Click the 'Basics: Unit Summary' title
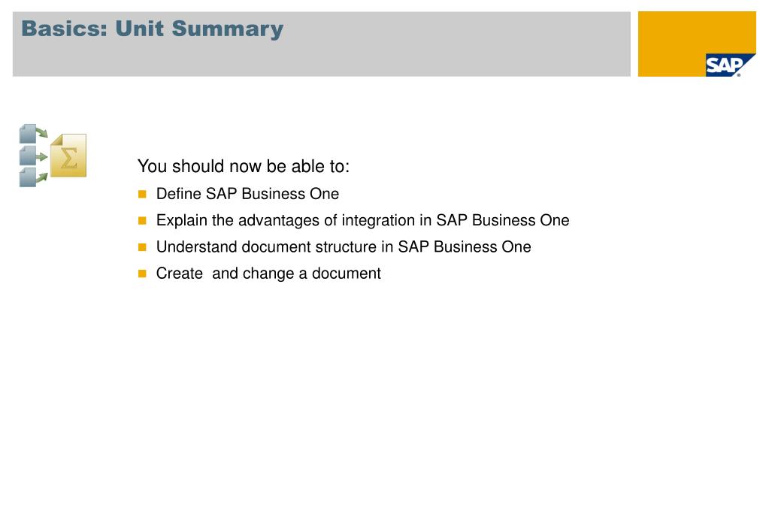 (152, 29)
